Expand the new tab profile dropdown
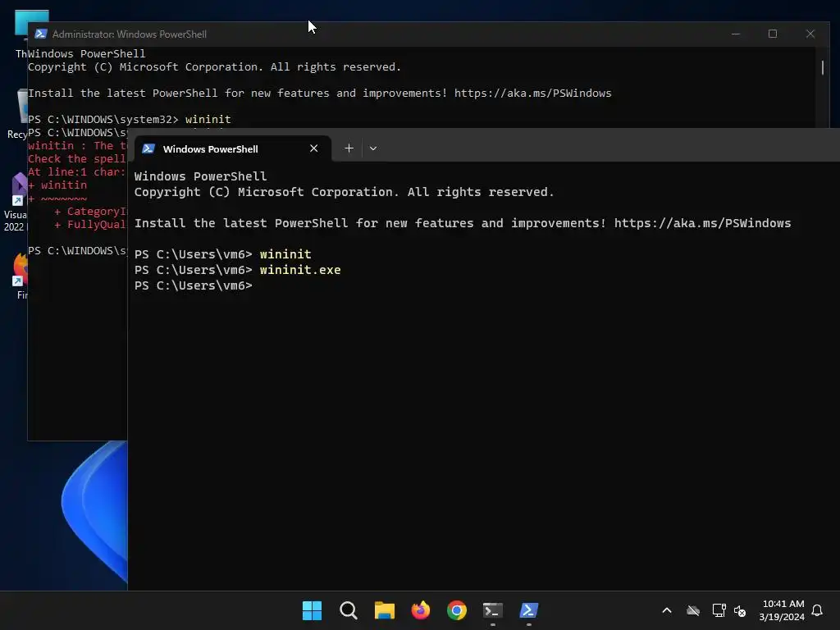Viewport: 840px width, 630px height. pos(373,148)
